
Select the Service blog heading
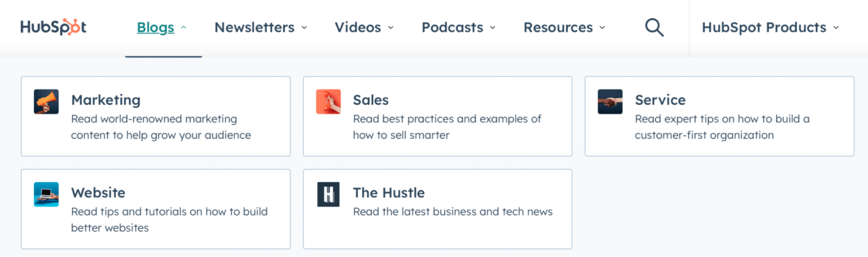(660, 100)
